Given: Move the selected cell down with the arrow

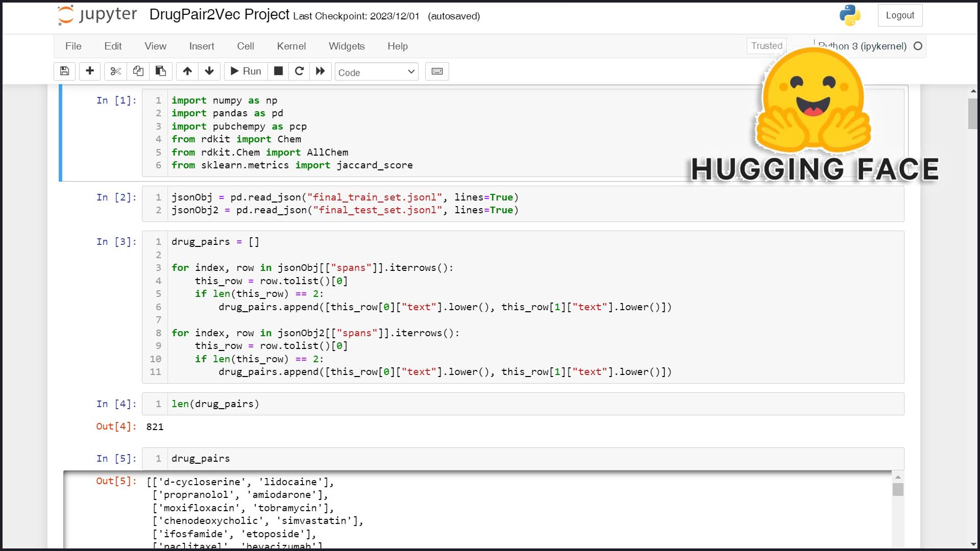Looking at the screenshot, I should (x=209, y=71).
